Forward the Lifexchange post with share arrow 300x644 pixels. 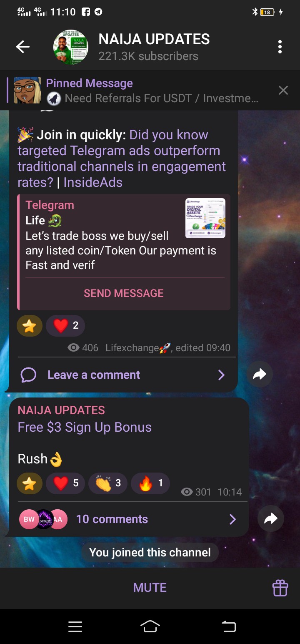(260, 375)
